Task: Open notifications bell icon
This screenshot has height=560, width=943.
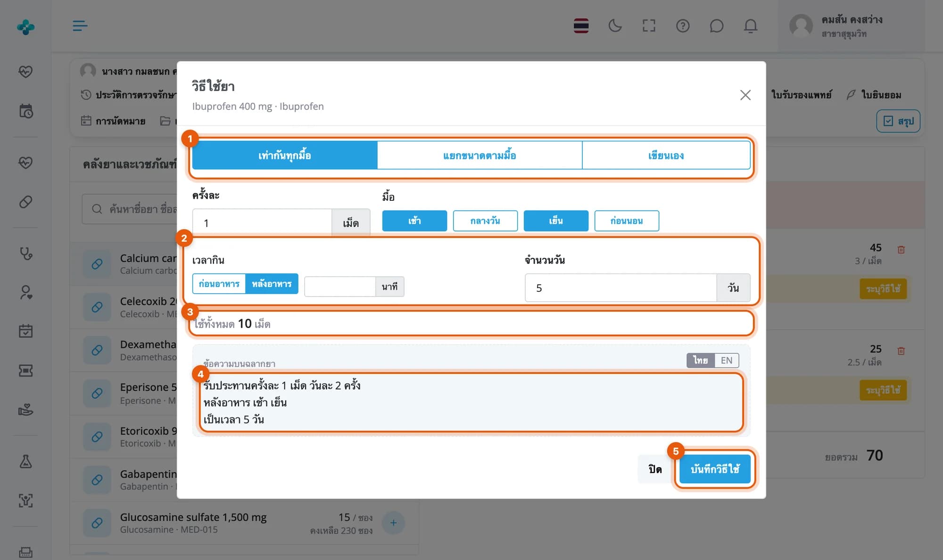Action: 750,26
